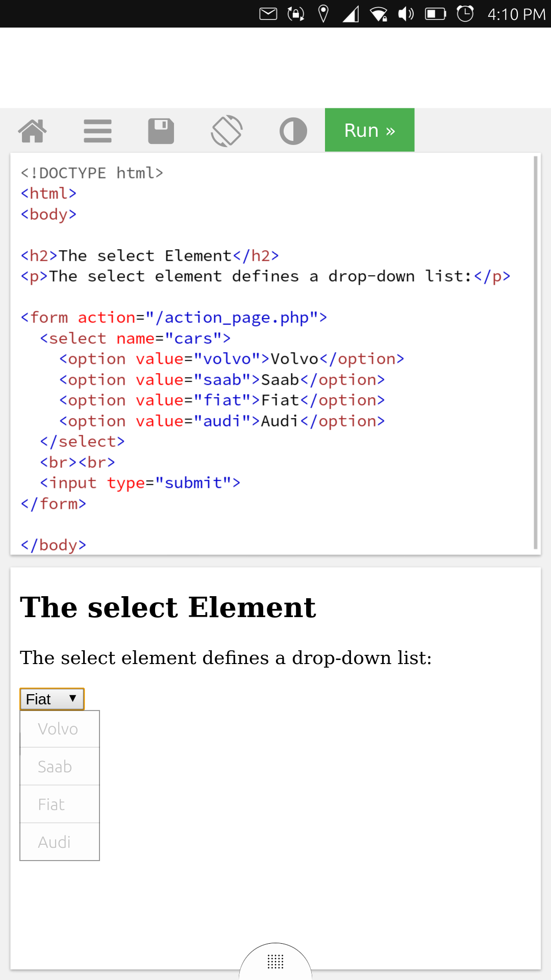This screenshot has width=551, height=980.
Task: Click the heading The select Element
Action: tap(167, 607)
